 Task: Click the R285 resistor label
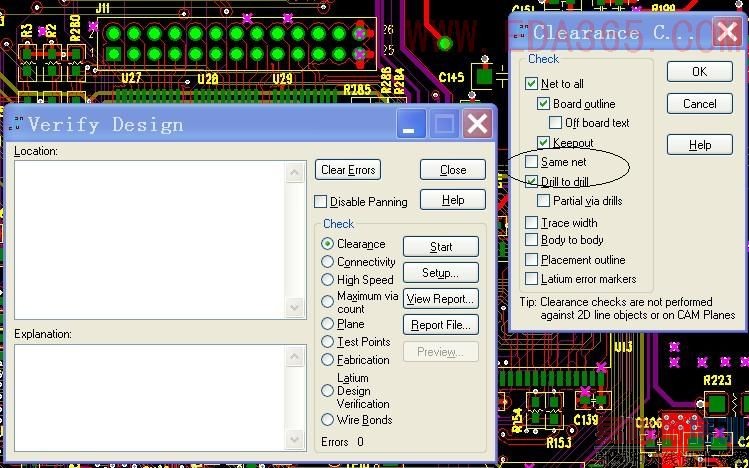[x=357, y=90]
